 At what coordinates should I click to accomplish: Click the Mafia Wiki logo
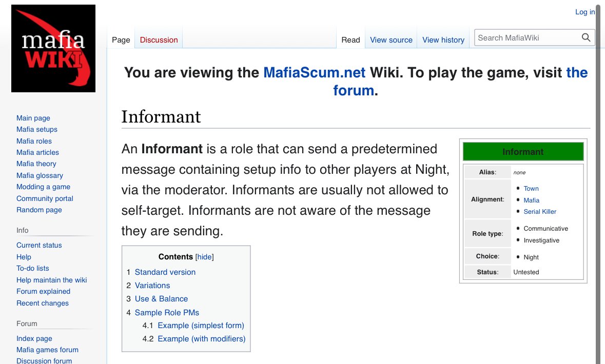pos(53,48)
